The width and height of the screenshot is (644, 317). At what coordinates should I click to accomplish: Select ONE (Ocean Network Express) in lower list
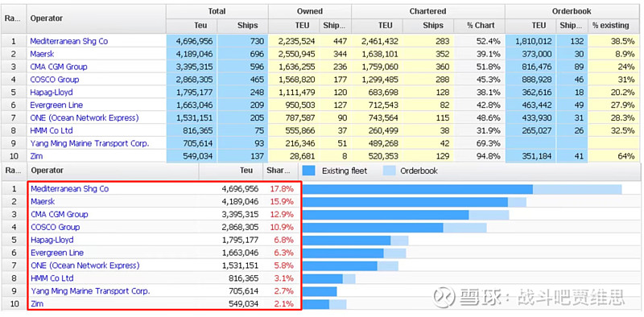[x=85, y=266]
